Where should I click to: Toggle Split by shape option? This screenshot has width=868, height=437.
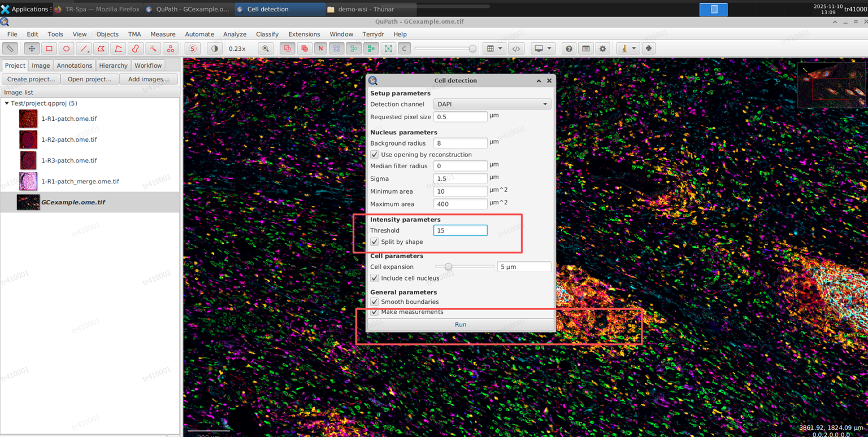tap(374, 242)
